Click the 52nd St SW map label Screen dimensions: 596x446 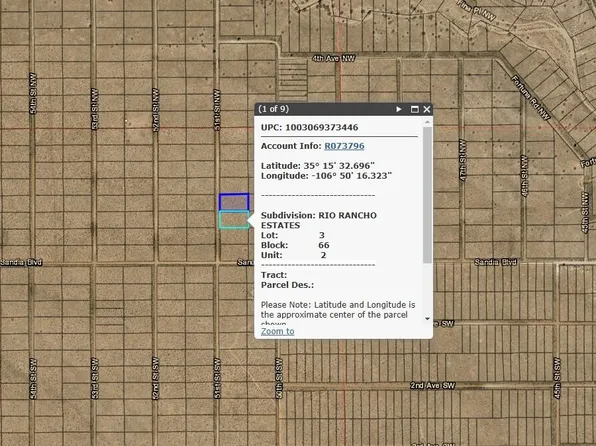[x=155, y=378]
